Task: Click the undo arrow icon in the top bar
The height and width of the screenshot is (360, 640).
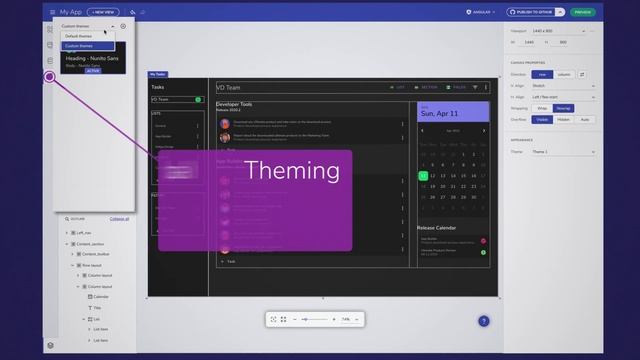Action: point(133,12)
